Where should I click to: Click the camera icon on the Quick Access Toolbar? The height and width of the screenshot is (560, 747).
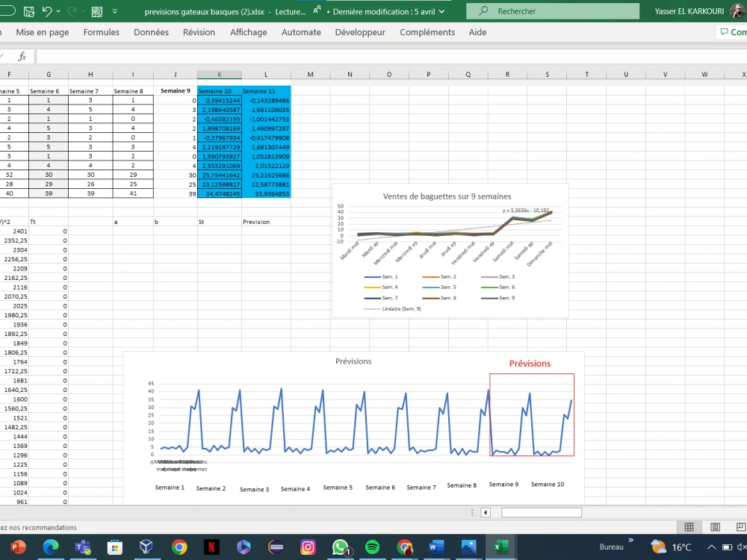[96, 10]
